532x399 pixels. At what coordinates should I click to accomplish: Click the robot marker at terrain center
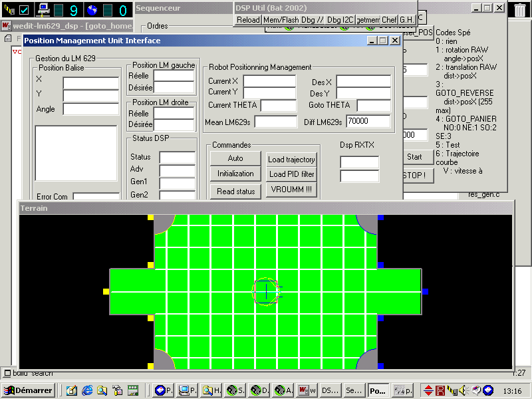[x=266, y=291]
